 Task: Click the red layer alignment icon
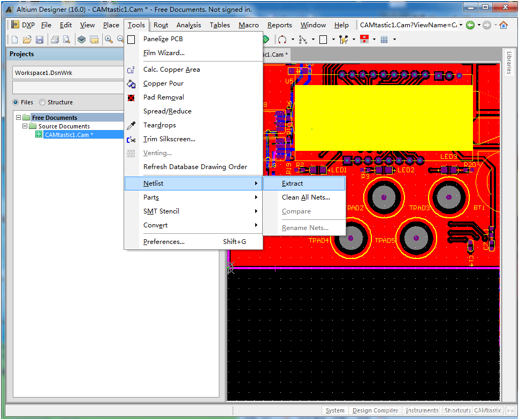[364, 40]
